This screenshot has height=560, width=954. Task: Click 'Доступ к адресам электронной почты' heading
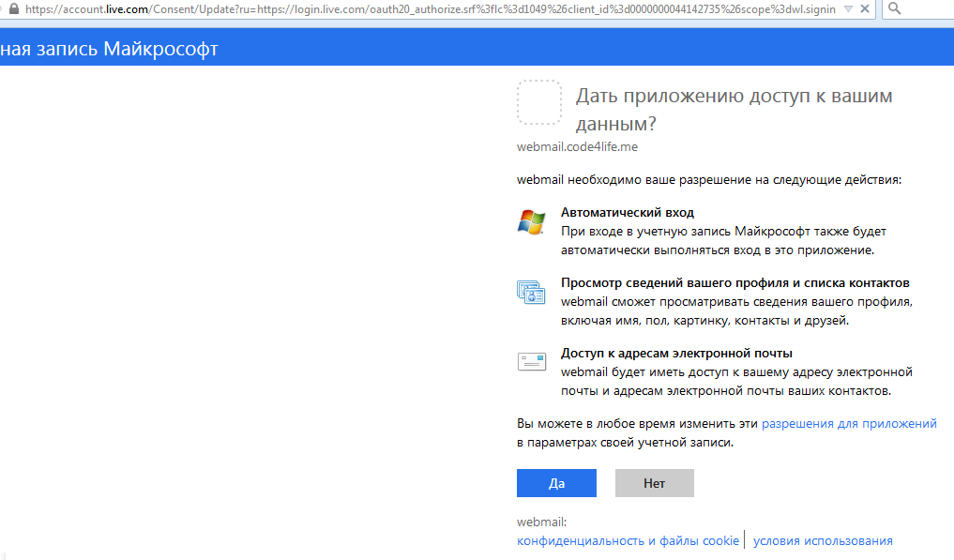(x=676, y=353)
